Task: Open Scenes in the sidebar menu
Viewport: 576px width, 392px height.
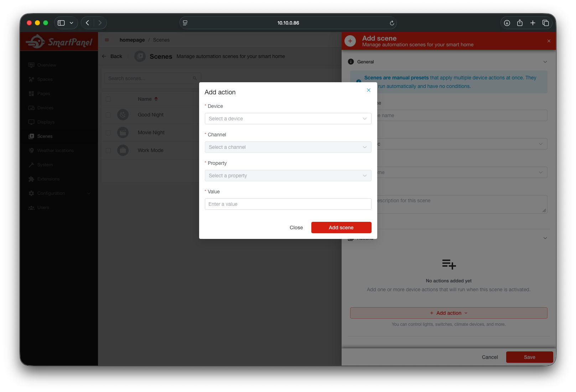Action: pyautogui.click(x=45, y=136)
